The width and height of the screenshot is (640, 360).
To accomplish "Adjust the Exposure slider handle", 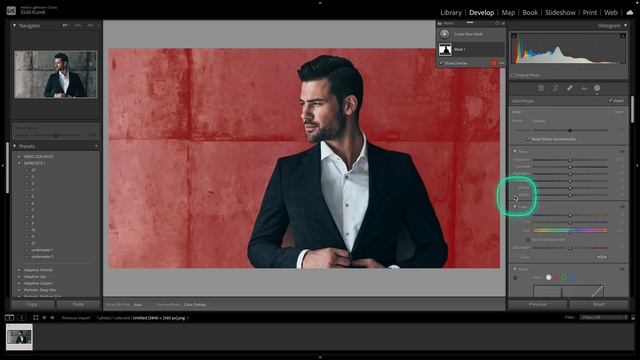I will point(570,160).
